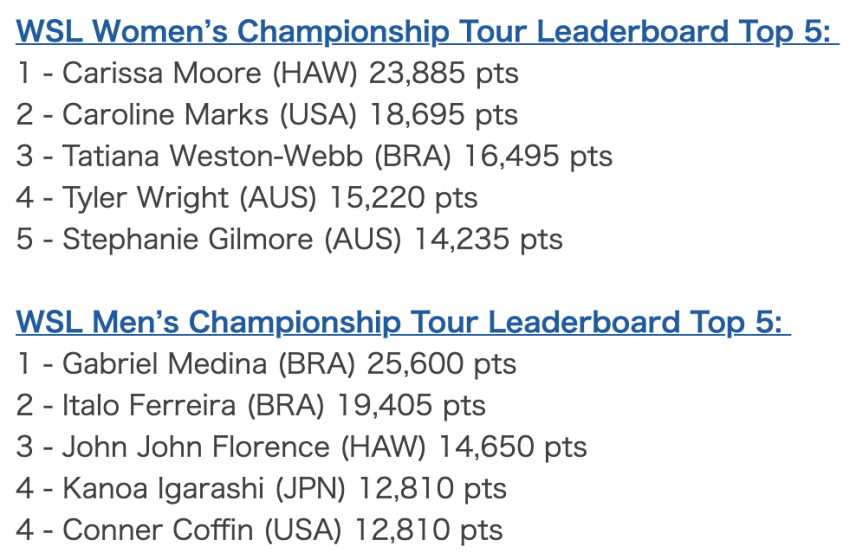The height and width of the screenshot is (559, 856).
Task: Click the 19,405 pts score
Action: pyautogui.click(x=411, y=405)
